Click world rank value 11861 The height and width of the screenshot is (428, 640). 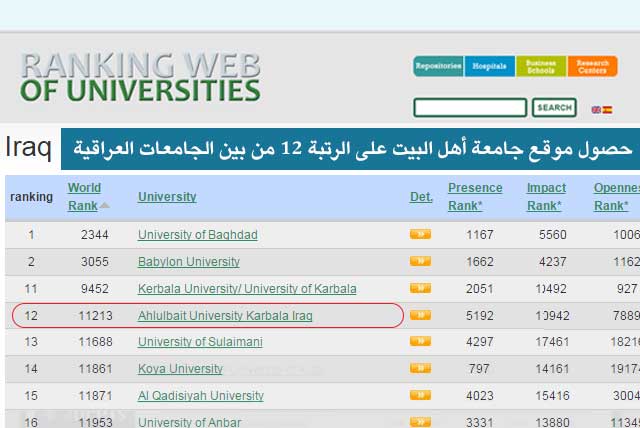click(96, 368)
